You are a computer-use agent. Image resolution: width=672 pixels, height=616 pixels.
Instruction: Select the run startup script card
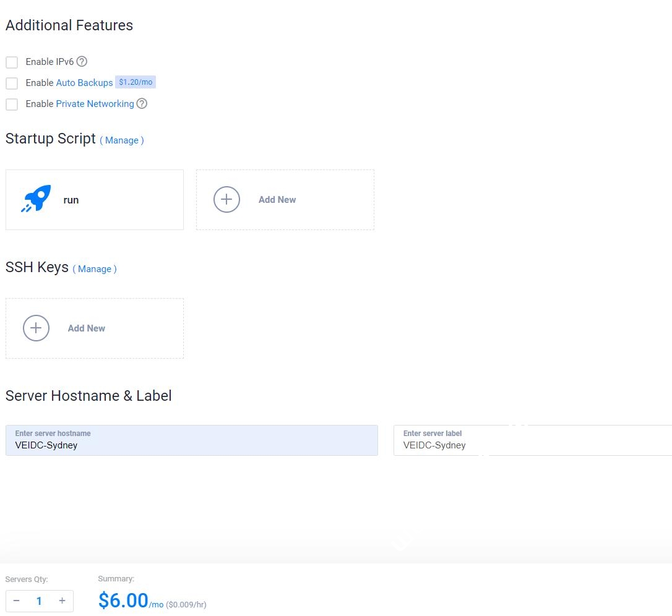click(94, 200)
